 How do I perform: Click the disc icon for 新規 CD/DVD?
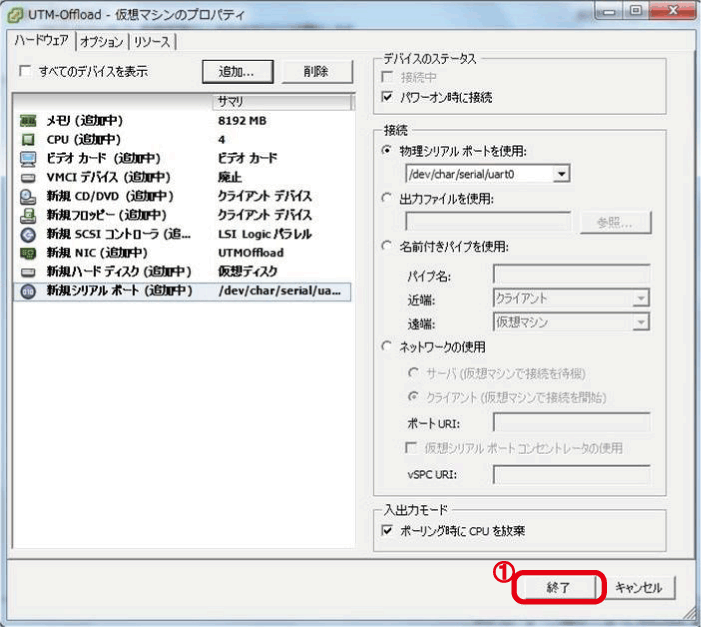28,197
